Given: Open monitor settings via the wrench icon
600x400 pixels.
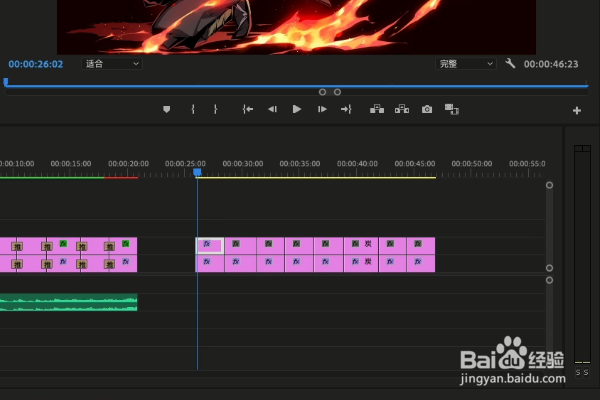Looking at the screenshot, I should point(510,63).
